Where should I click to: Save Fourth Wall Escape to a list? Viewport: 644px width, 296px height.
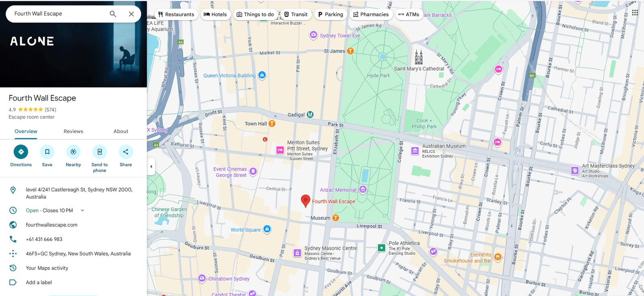pos(47,152)
